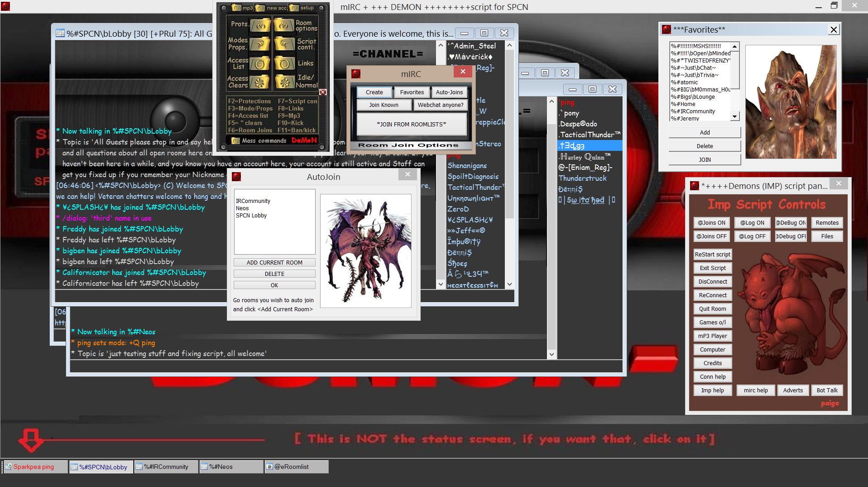
Task: Click the Imp script panel title icon
Action: (695, 186)
